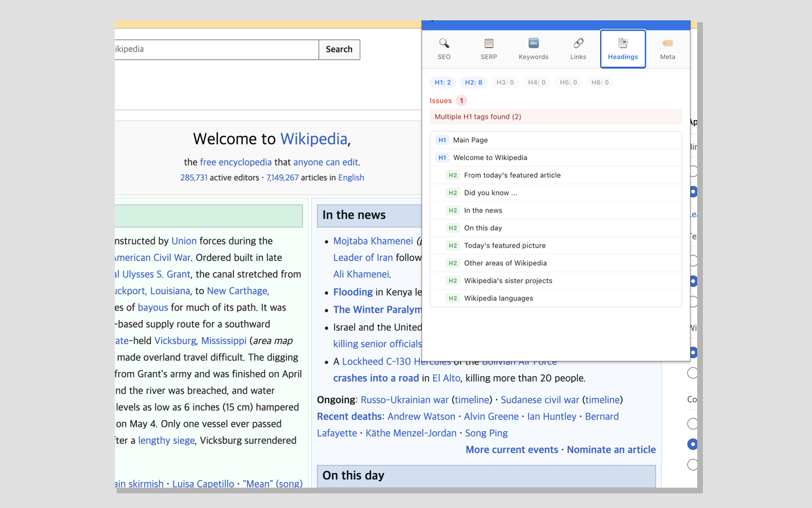Open the 'crashes into a road' link

(376, 378)
